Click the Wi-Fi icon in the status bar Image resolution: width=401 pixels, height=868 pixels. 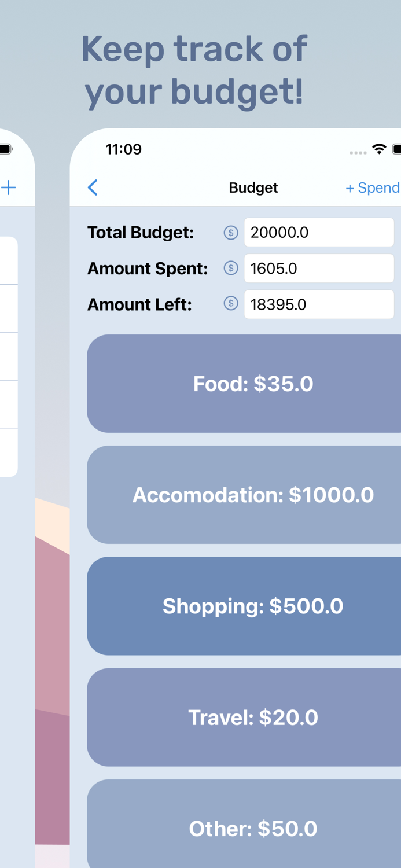[379, 149]
